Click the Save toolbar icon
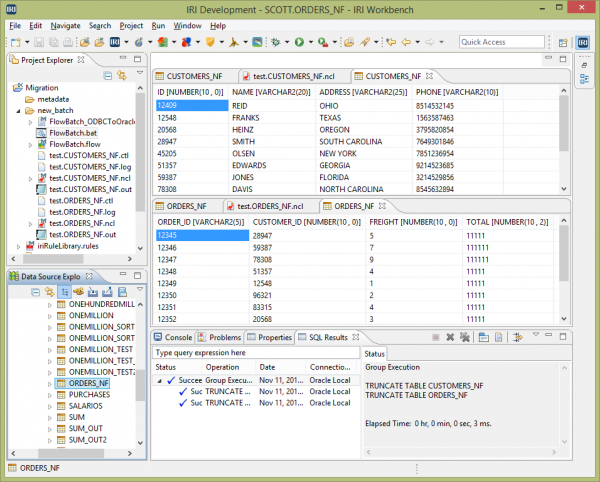 pos(39,42)
